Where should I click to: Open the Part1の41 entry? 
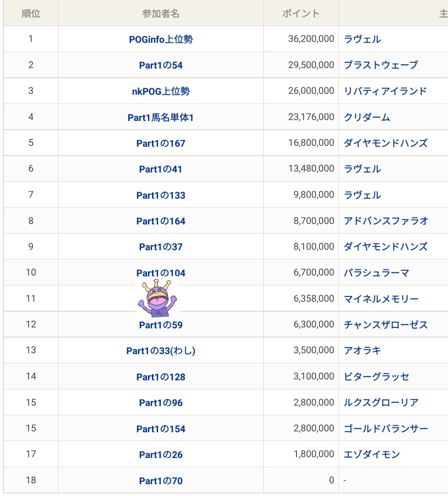pyautogui.click(x=161, y=169)
